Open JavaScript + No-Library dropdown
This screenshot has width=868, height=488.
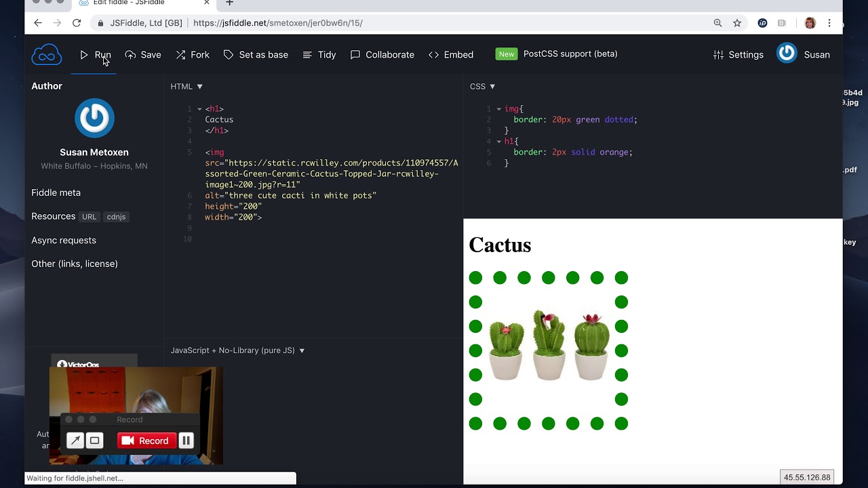pos(237,350)
